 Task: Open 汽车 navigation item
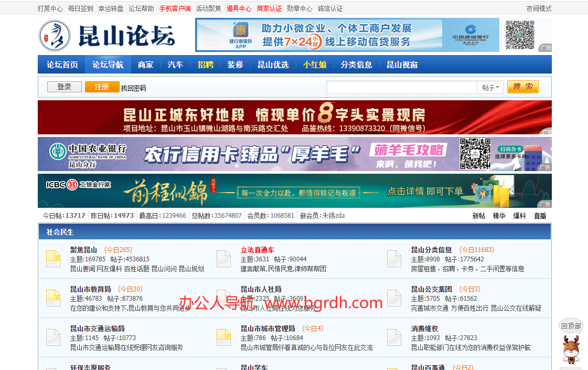176,65
